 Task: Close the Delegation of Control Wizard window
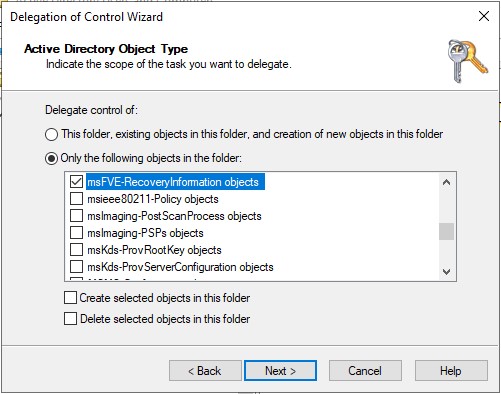coord(484,16)
